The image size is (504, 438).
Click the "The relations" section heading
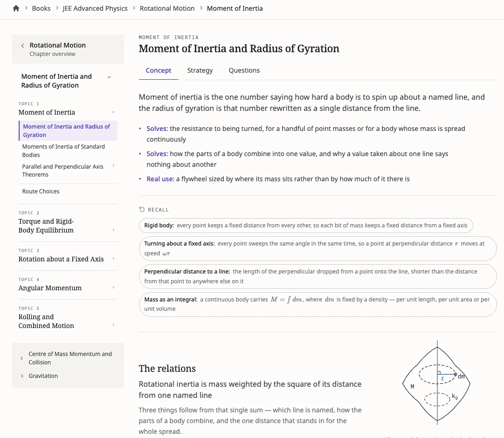(167, 369)
